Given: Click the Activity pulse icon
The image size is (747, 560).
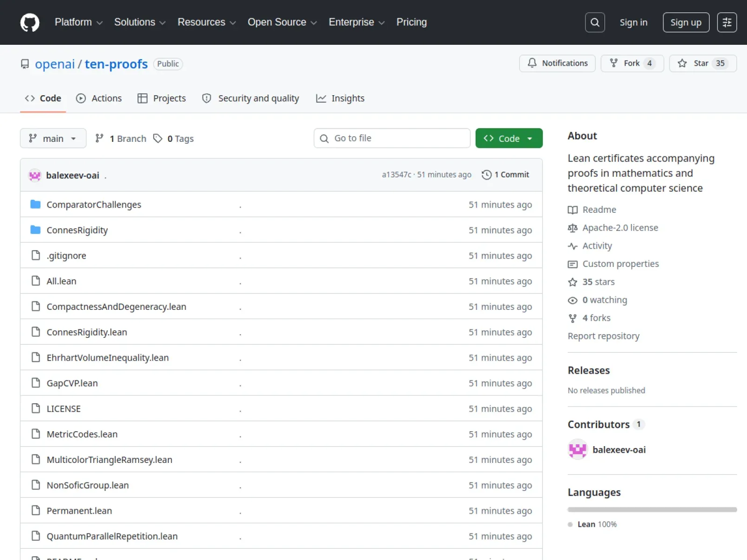Looking at the screenshot, I should (x=572, y=246).
